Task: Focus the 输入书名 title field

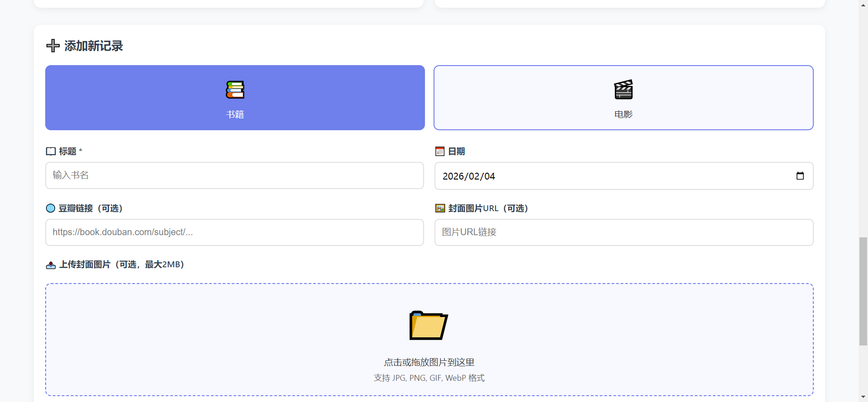Action: pyautogui.click(x=234, y=175)
